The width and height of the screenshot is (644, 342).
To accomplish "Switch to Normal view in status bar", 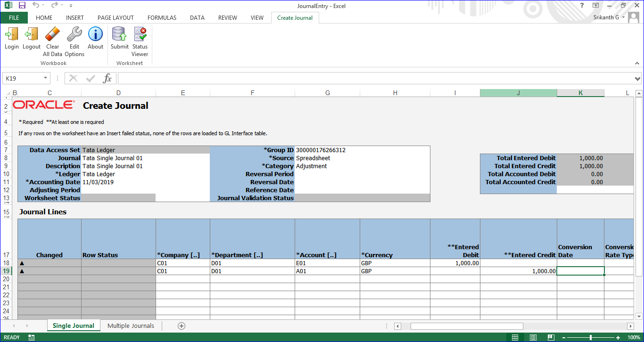I will [515, 337].
